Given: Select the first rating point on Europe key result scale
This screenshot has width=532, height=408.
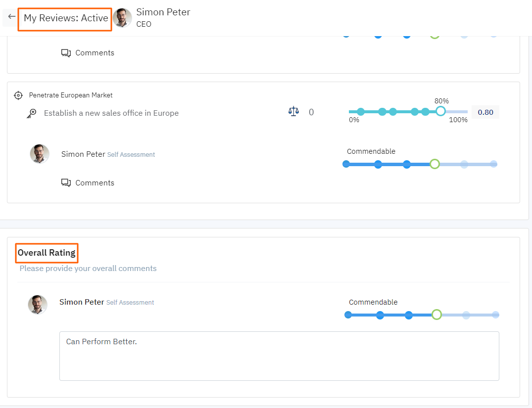Looking at the screenshot, I should tap(346, 164).
